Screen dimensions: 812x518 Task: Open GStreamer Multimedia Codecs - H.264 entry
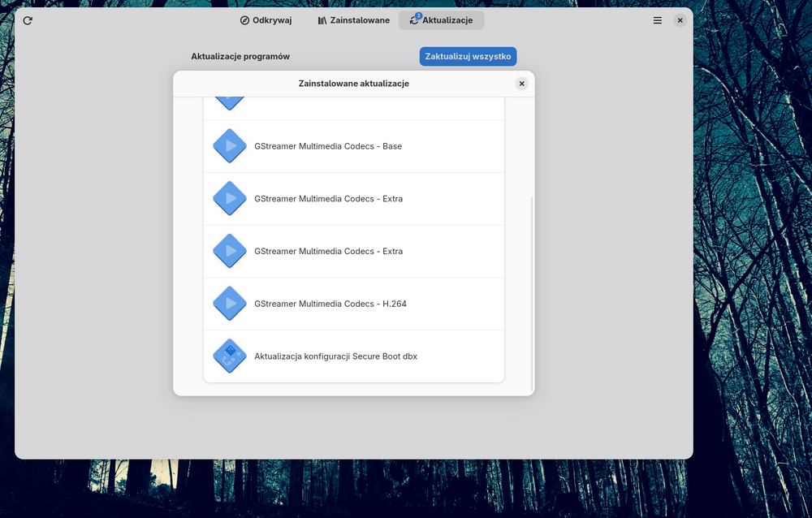coord(330,304)
